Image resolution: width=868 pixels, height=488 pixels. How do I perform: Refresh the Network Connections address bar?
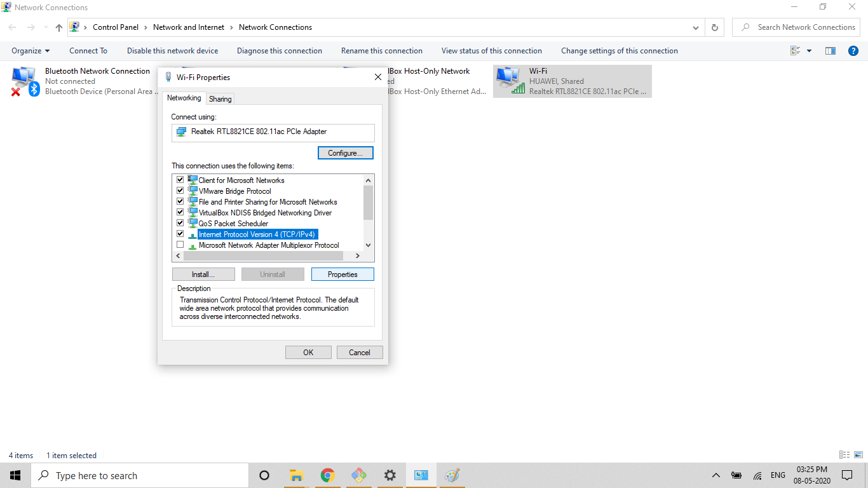(x=715, y=27)
